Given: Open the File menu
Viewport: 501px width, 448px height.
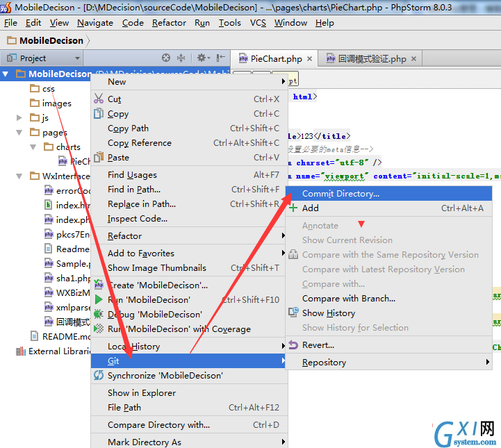Looking at the screenshot, I should [10, 23].
